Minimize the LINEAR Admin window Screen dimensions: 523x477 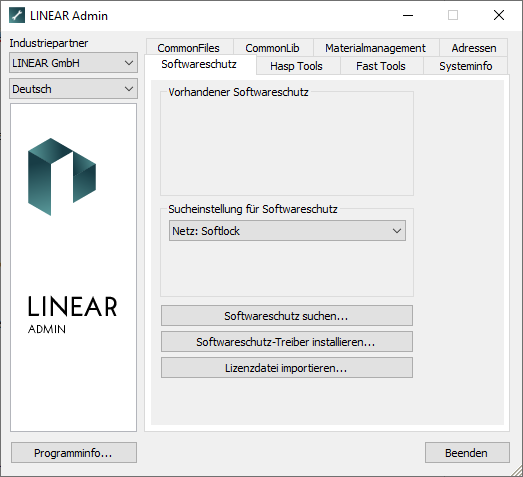408,15
